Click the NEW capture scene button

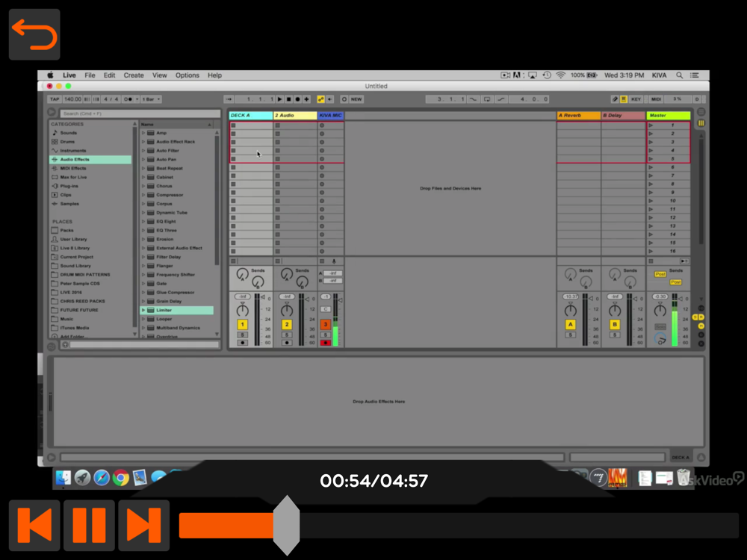pos(356,99)
